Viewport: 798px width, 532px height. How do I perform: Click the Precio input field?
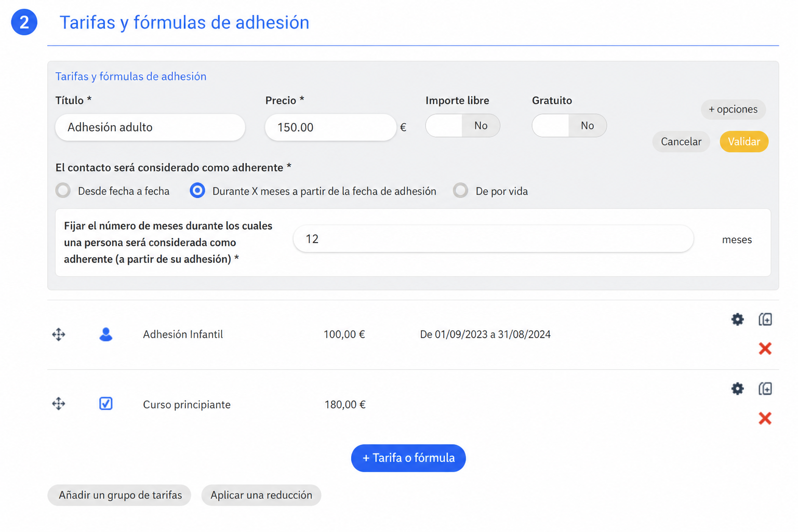tap(330, 127)
